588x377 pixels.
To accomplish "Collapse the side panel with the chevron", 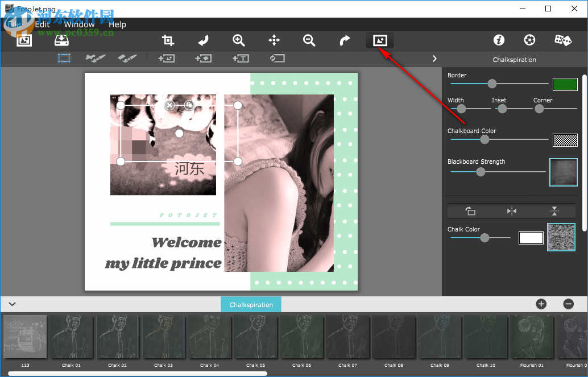I will (x=434, y=59).
